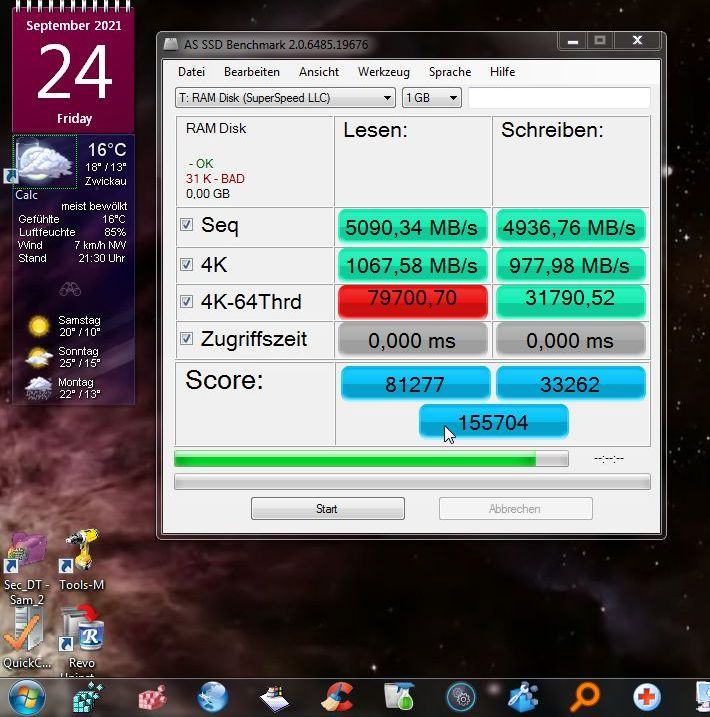
Task: Click the September 2021 calendar header
Action: pyautogui.click(x=74, y=26)
